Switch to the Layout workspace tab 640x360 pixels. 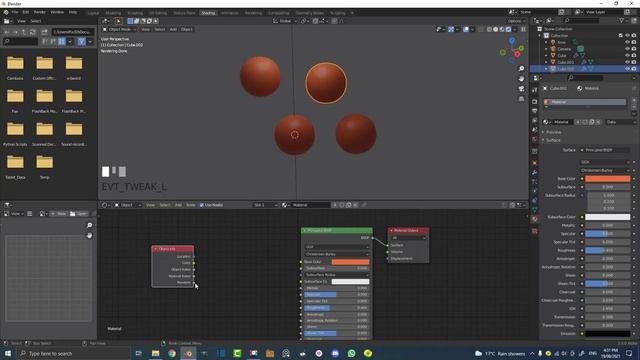93,13
